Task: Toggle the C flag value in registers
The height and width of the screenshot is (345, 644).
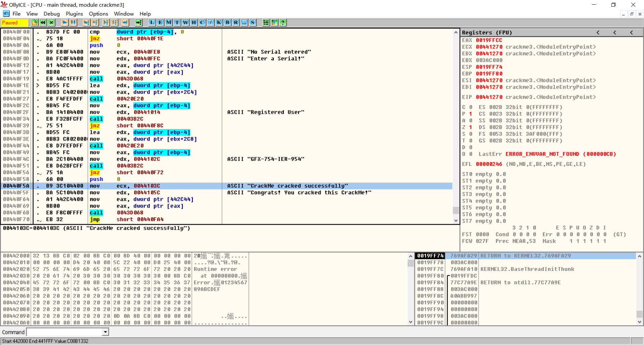Action: pos(470,107)
